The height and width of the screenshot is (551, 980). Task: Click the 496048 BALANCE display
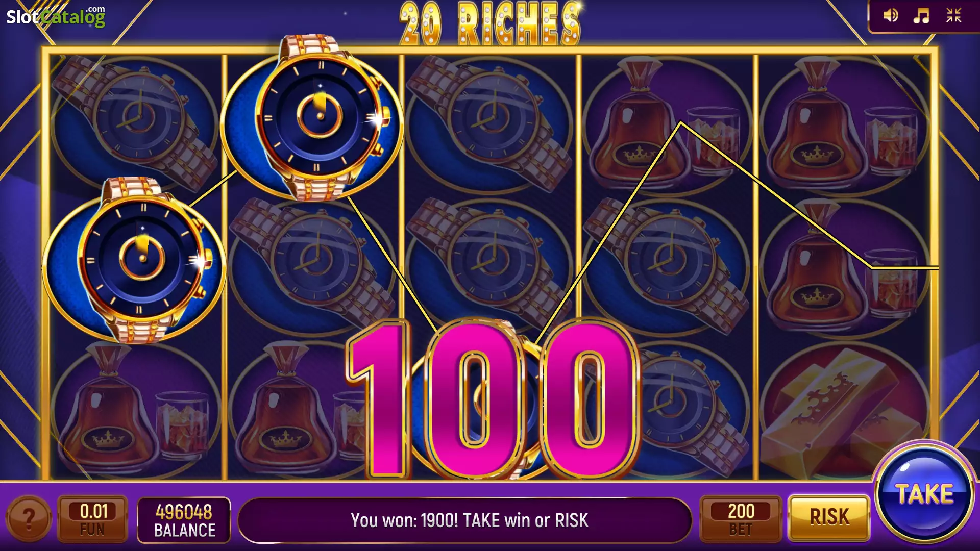tap(184, 520)
